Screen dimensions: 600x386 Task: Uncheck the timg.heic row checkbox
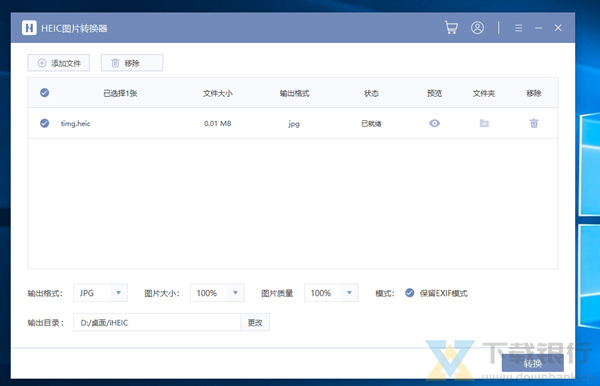tap(44, 123)
